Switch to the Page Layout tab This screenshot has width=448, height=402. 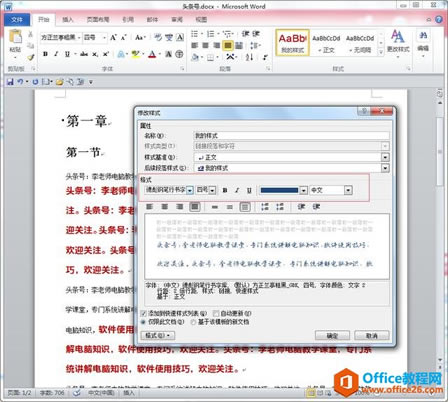pos(98,20)
